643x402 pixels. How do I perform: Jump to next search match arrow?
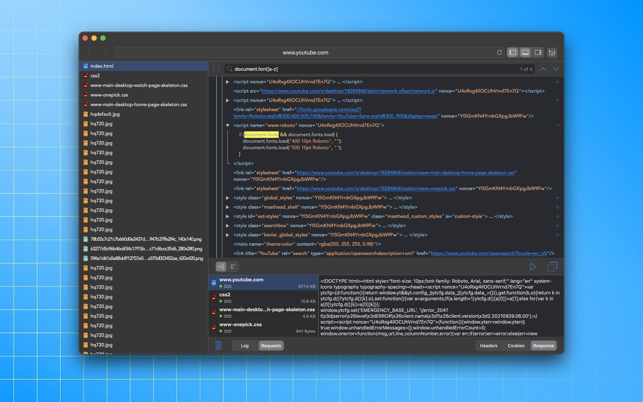556,69
